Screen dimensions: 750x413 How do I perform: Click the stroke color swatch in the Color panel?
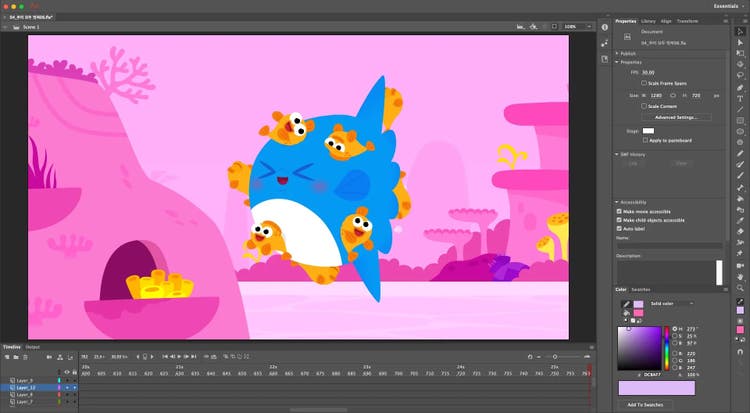[639, 304]
